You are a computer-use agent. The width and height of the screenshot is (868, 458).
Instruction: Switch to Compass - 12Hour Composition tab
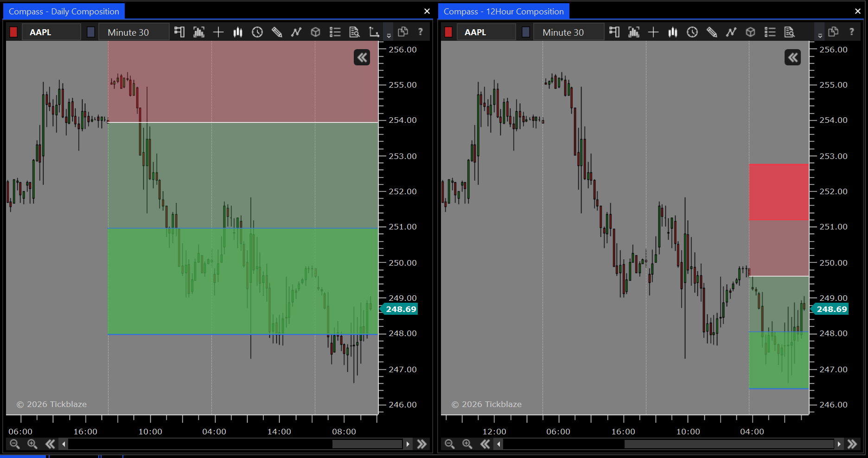coord(504,12)
